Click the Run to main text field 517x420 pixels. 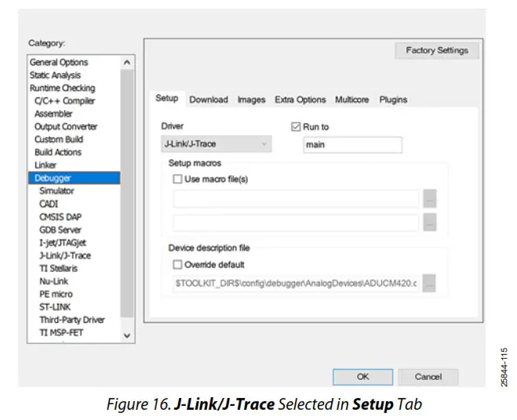[351, 144]
